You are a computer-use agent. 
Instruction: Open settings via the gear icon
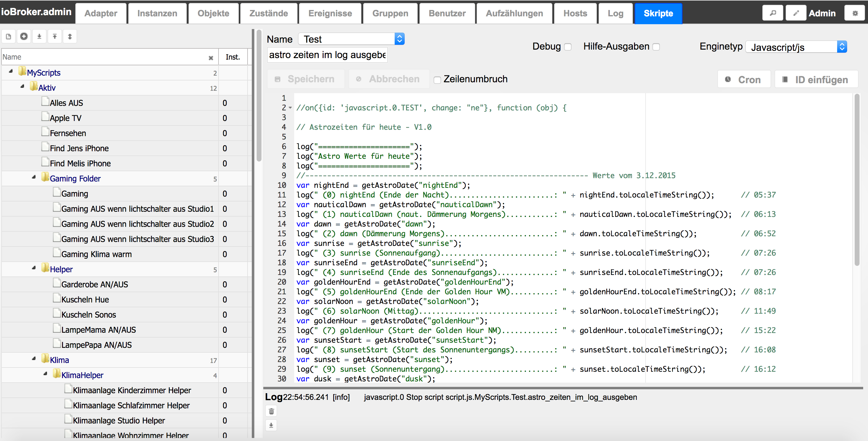click(x=855, y=14)
